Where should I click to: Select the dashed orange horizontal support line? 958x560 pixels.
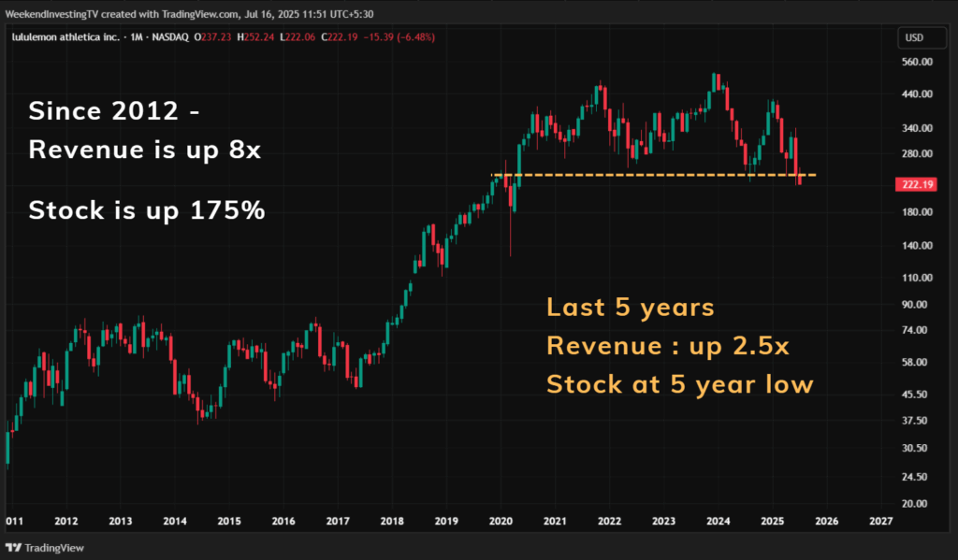point(654,175)
